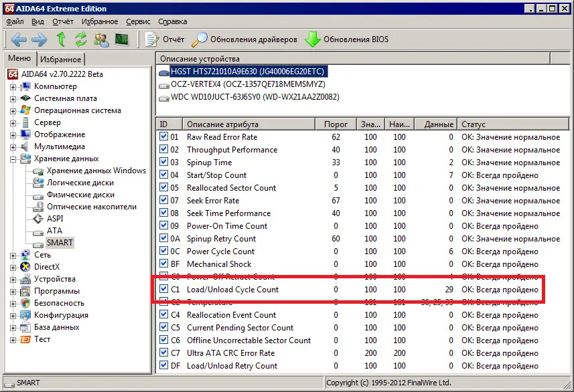Toggle the Ultra ATA CRC Error Rate checkbox

tap(163, 353)
